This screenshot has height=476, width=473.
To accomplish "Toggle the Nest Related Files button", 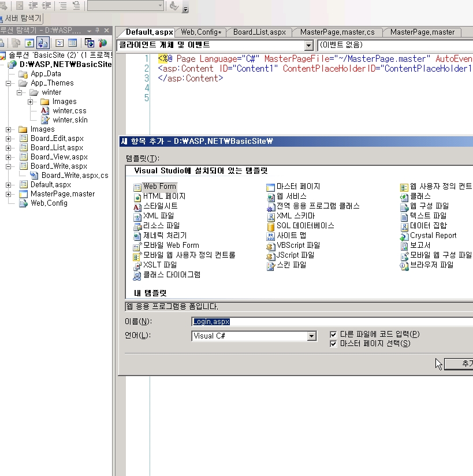I will [x=43, y=43].
